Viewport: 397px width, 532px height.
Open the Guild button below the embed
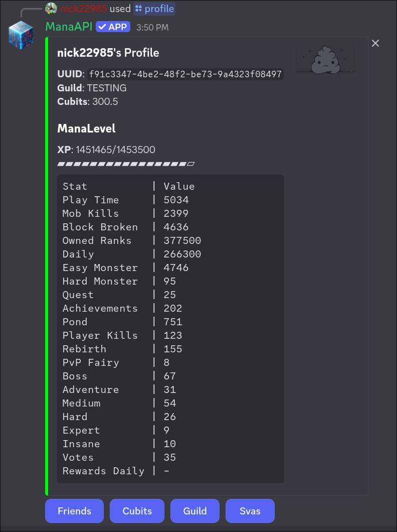click(x=195, y=511)
